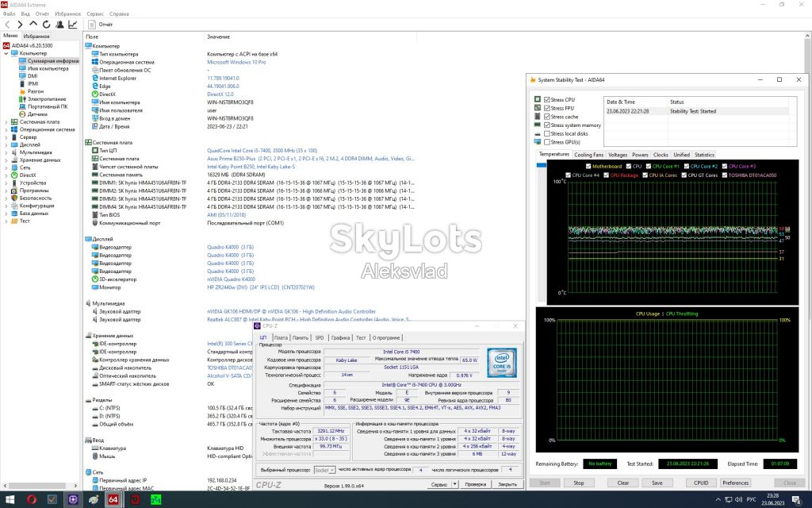This screenshot has width=812, height=508.
Task: Refresh the AIDA64 page
Action: (x=47, y=25)
